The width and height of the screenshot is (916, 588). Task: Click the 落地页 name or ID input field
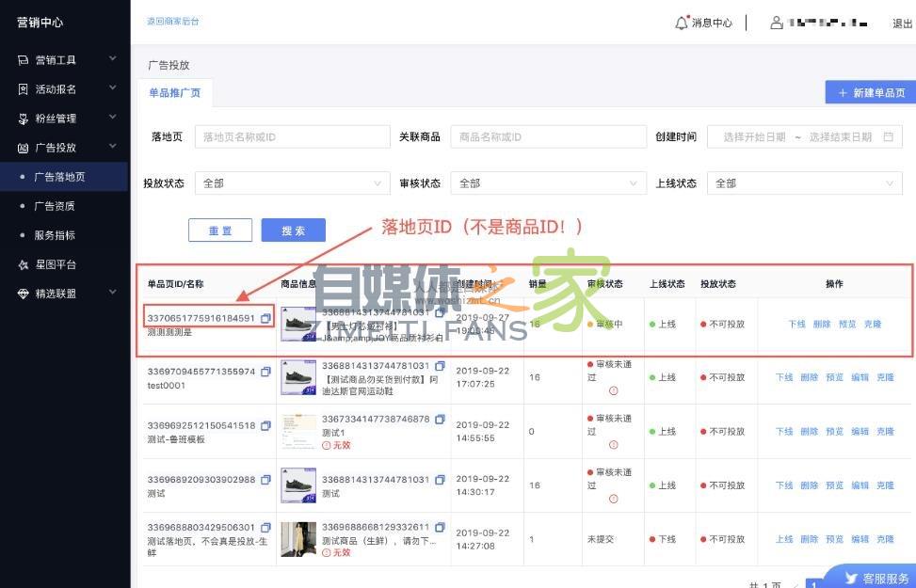click(x=292, y=137)
